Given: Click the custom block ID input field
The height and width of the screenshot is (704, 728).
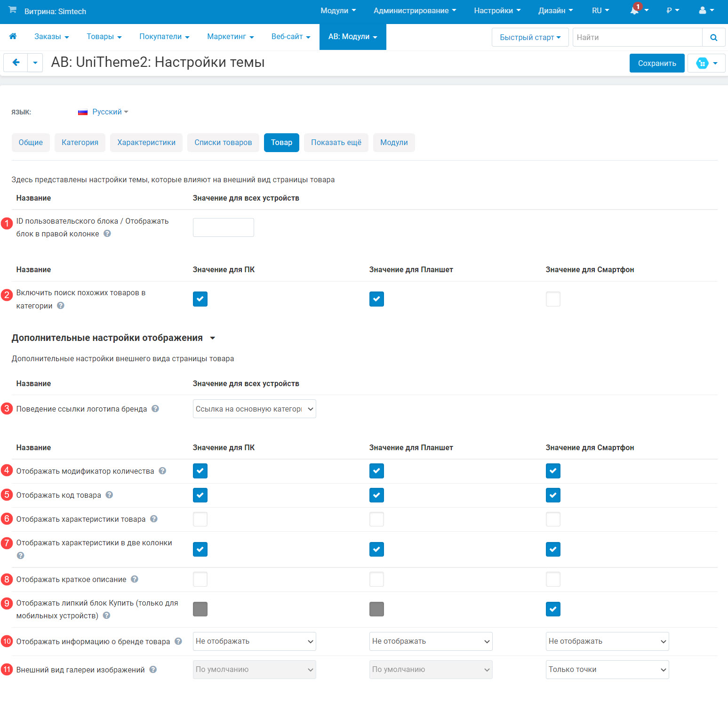Looking at the screenshot, I should pyautogui.click(x=224, y=227).
